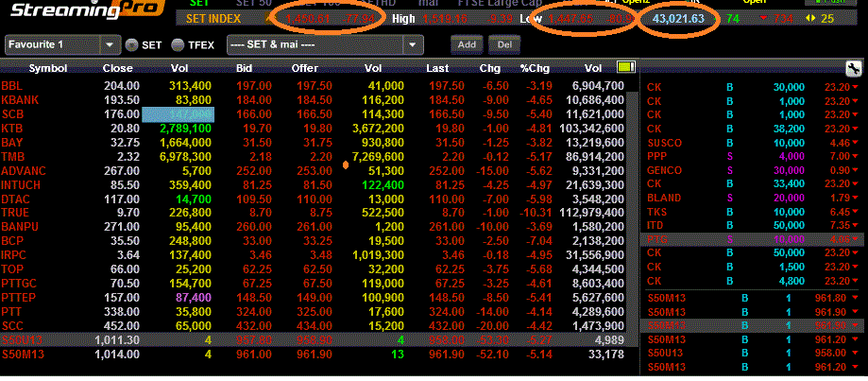Click the green column toggle icon beside Vol header
Viewport: 868px width, 381px height.
tap(626, 67)
